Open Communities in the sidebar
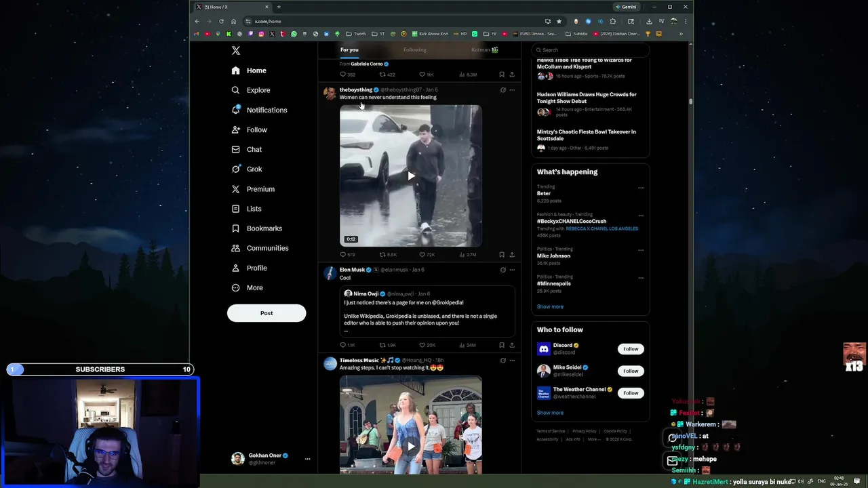This screenshot has width=868, height=488. pos(260,248)
